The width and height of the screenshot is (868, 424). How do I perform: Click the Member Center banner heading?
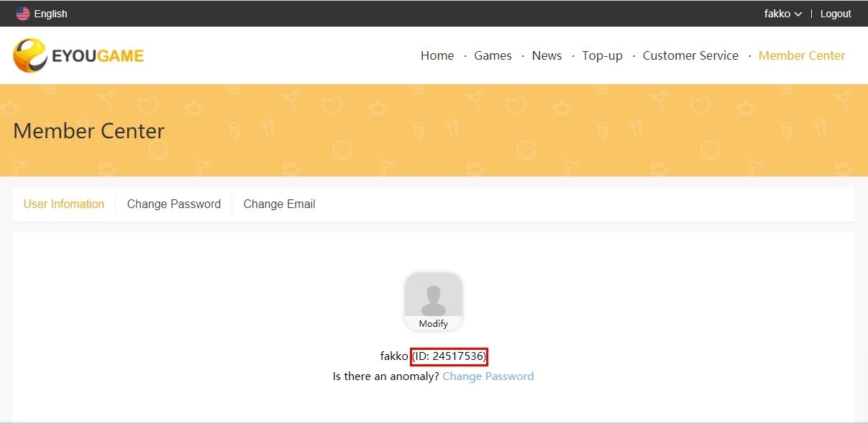pos(89,130)
